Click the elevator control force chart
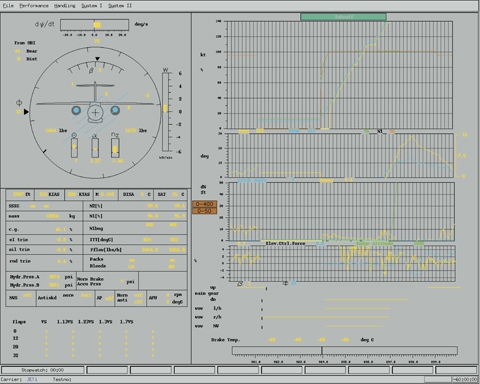480x384 pixels. pyautogui.click(x=342, y=263)
